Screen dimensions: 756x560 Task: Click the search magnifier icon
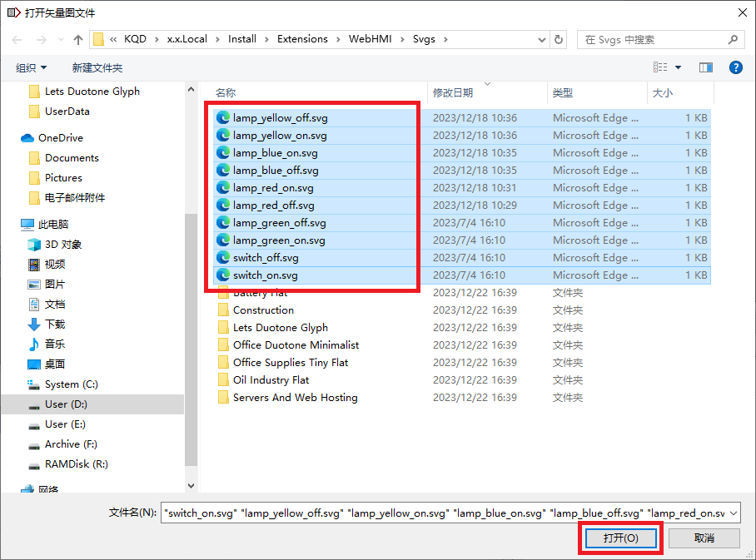(x=733, y=39)
